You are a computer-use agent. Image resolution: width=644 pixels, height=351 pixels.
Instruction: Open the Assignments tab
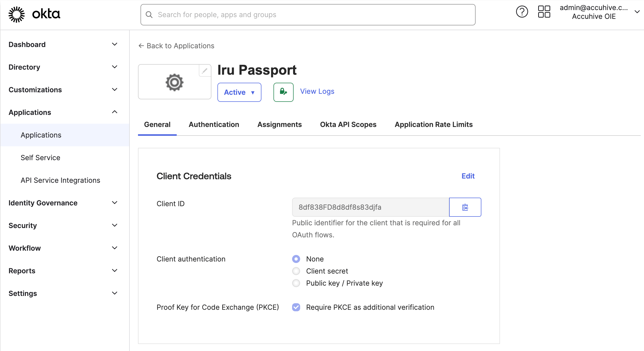click(x=280, y=125)
